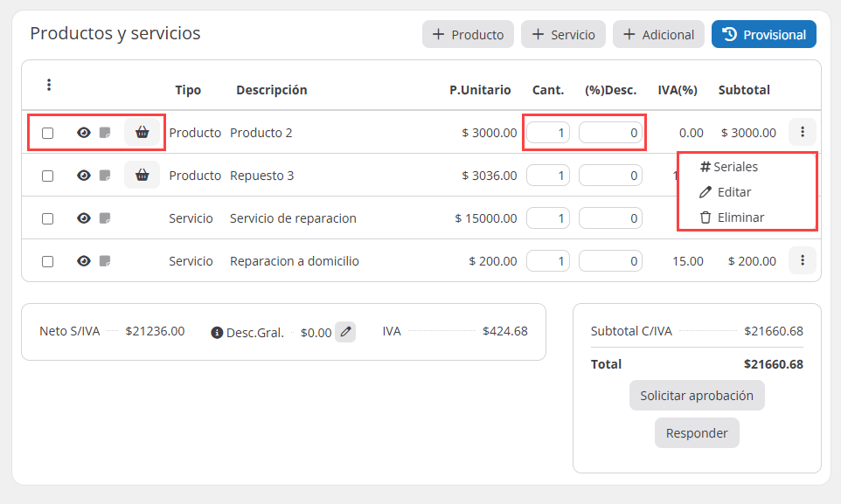Select Eliminar in the row menu
841x504 pixels.
732,217
